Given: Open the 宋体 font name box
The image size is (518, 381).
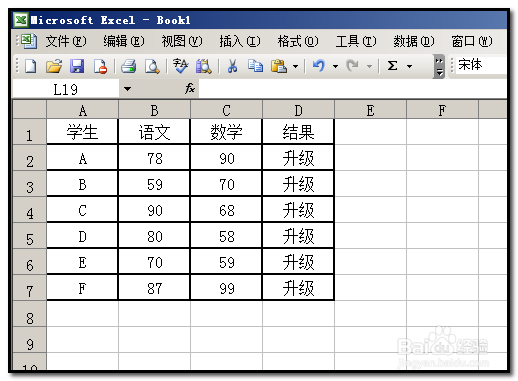Looking at the screenshot, I should pos(480,65).
